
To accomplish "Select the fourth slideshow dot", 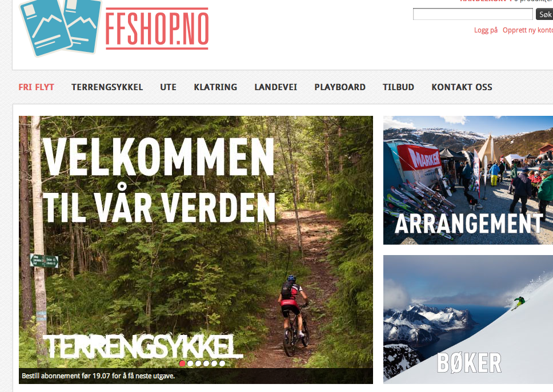I will (x=206, y=363).
